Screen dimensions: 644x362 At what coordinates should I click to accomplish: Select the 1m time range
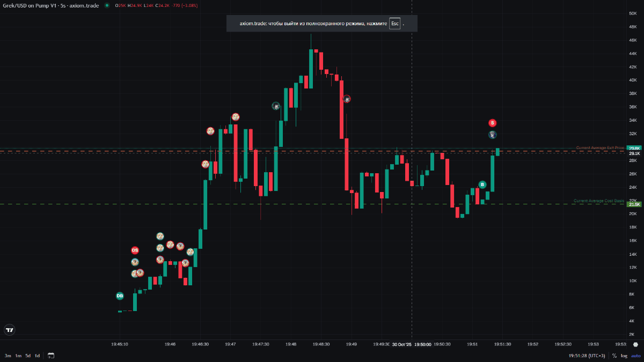click(x=18, y=356)
